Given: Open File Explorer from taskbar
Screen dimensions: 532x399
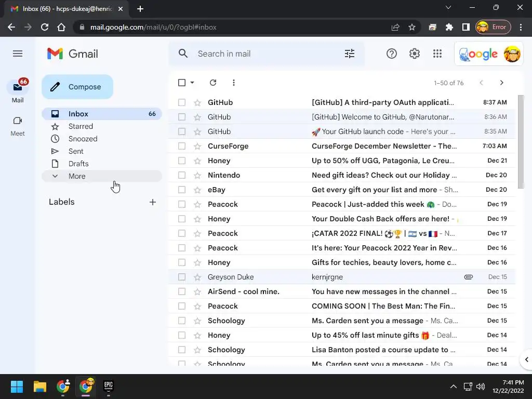Looking at the screenshot, I should click(x=39, y=387).
